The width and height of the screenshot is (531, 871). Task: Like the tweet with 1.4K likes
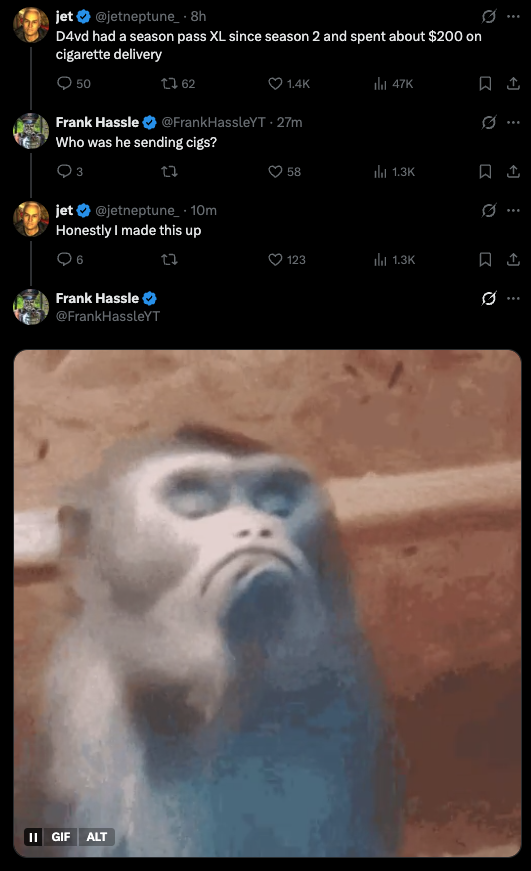275,83
